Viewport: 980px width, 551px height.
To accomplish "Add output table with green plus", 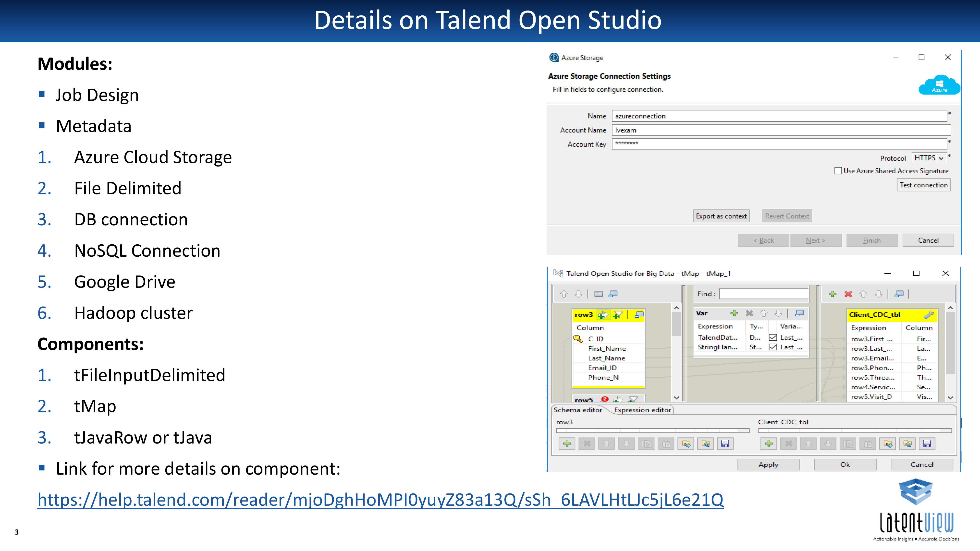I will click(833, 294).
